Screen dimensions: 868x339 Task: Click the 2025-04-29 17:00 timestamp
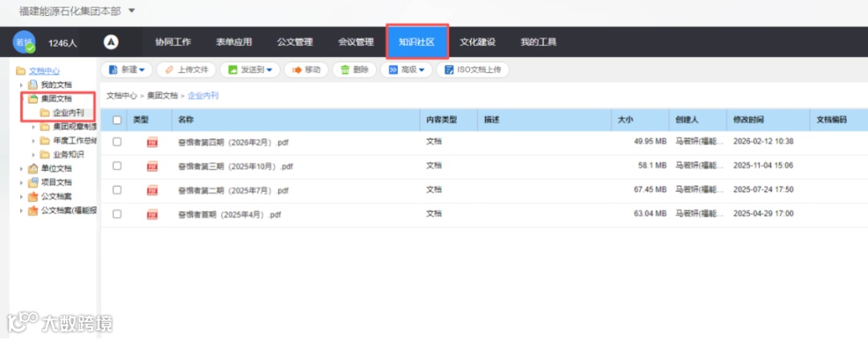point(764,214)
